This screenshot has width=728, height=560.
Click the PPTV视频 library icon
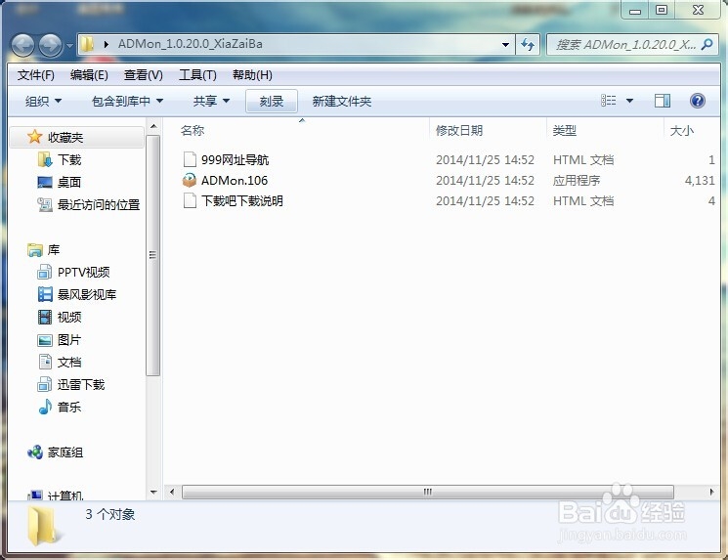click(45, 272)
